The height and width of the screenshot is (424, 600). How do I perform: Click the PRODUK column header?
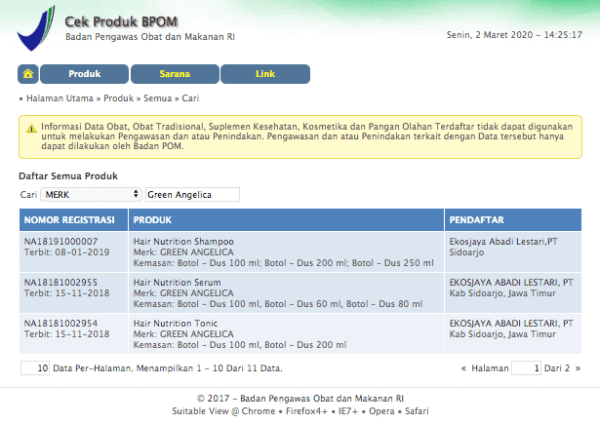click(286, 220)
